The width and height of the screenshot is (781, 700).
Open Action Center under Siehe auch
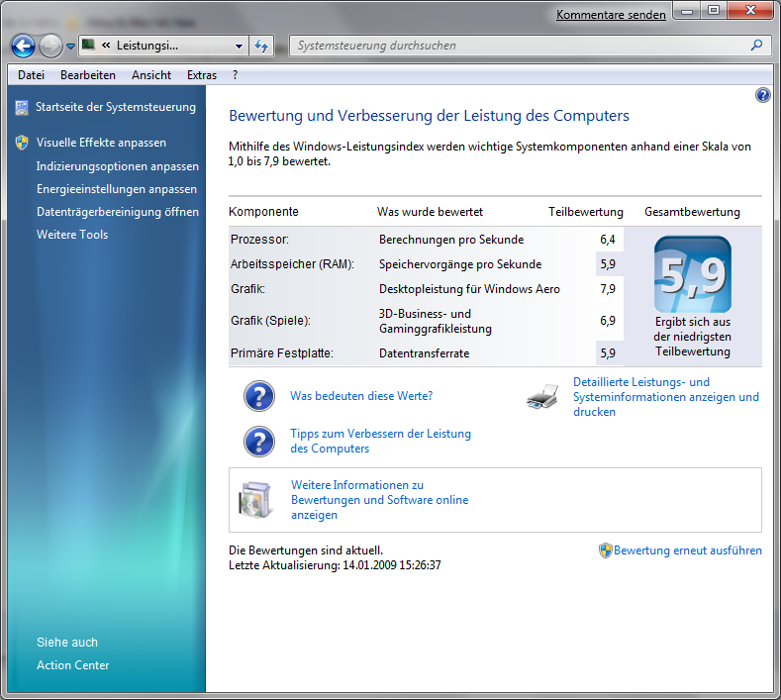(x=72, y=665)
